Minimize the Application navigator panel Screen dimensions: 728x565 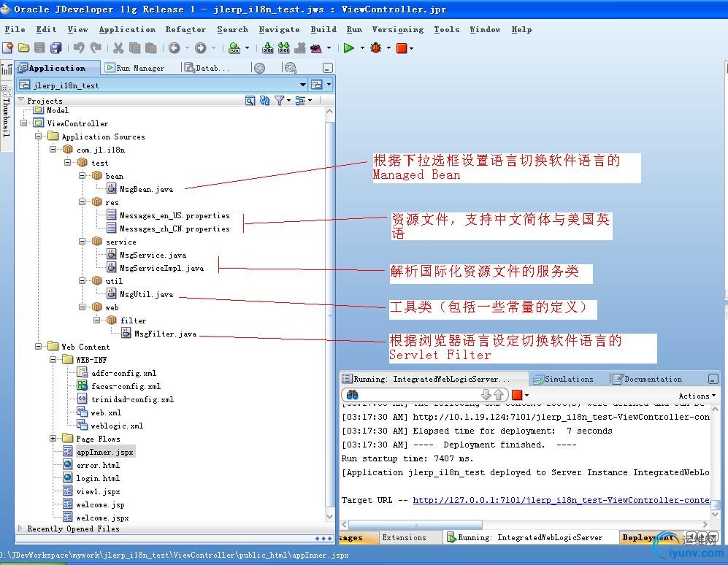tap(328, 68)
